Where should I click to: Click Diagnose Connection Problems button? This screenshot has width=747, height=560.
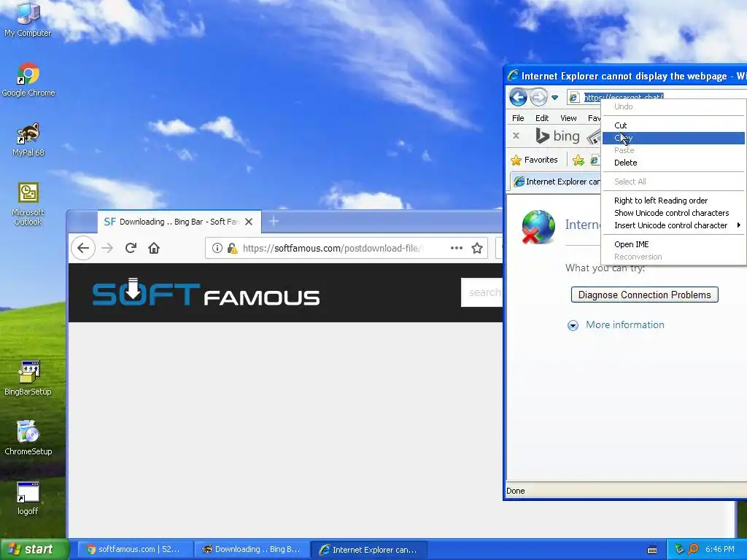pyautogui.click(x=645, y=295)
